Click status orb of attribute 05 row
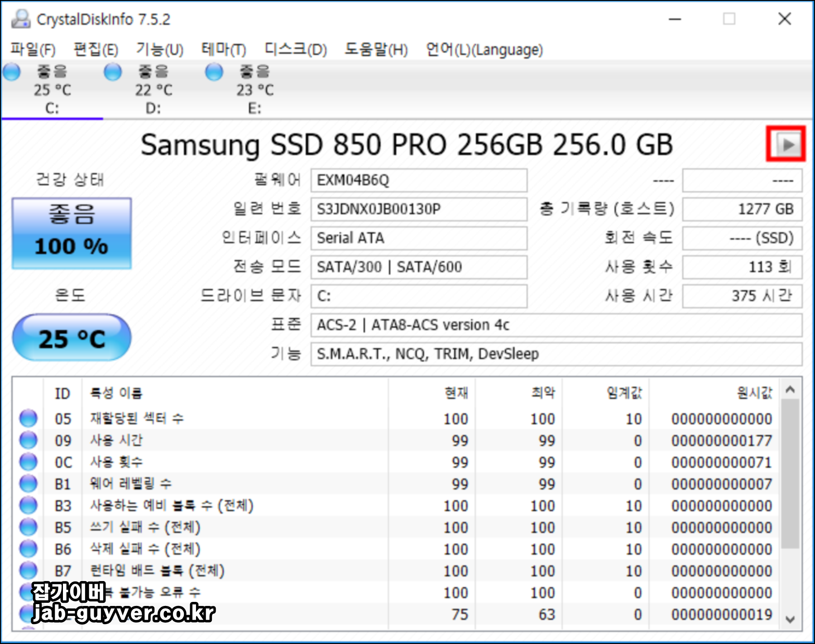This screenshot has height=644, width=815. coord(28,418)
